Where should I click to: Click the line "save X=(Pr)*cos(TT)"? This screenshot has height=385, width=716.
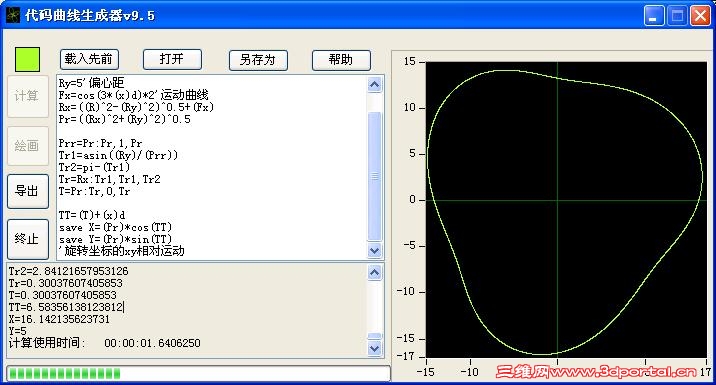point(116,227)
